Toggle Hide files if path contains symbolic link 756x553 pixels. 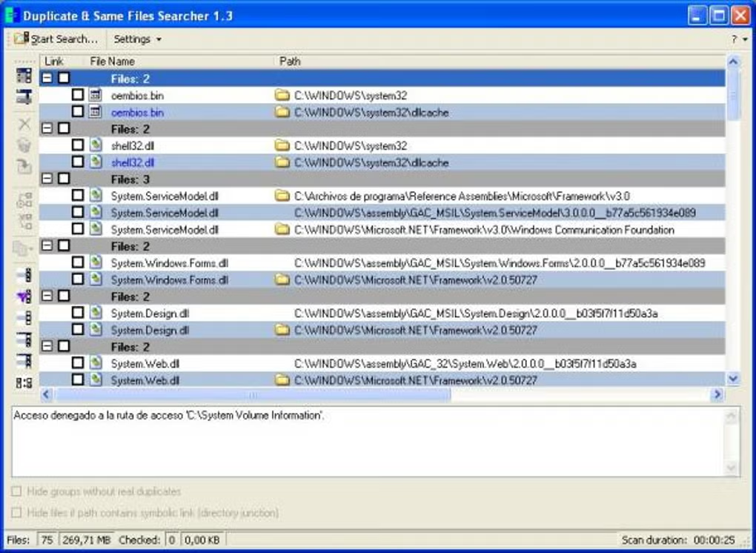point(16,512)
